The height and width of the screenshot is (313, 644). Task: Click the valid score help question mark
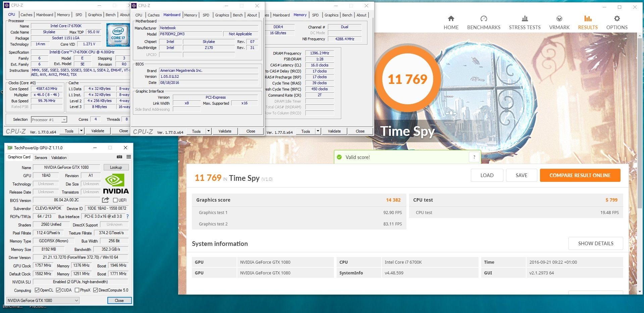(x=474, y=157)
